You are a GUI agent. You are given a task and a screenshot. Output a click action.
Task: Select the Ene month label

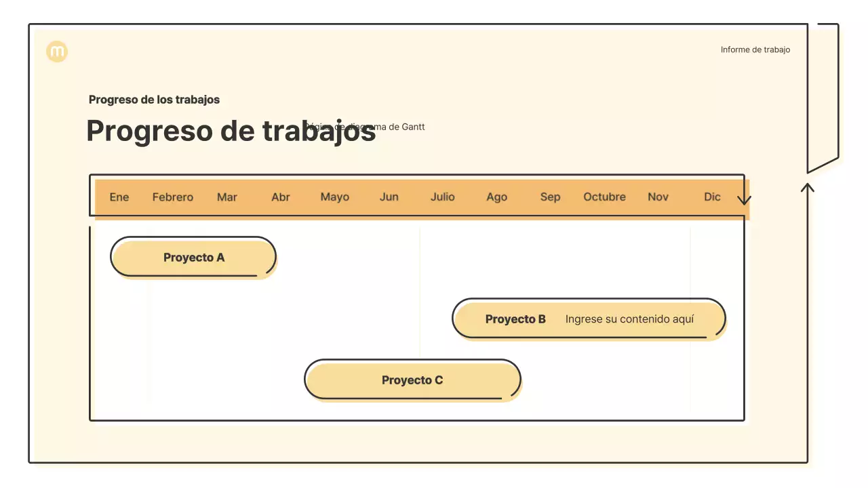tap(119, 197)
